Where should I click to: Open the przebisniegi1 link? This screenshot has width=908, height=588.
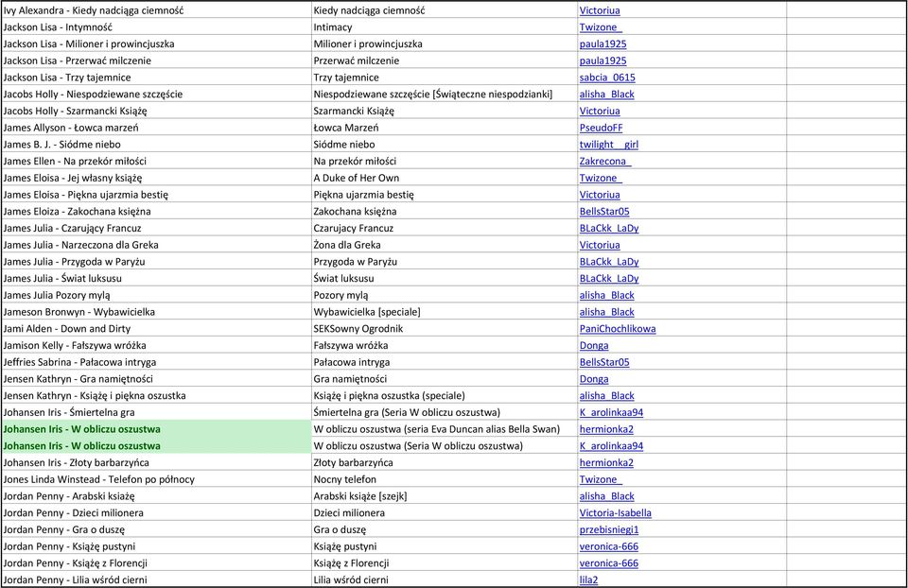609,530
